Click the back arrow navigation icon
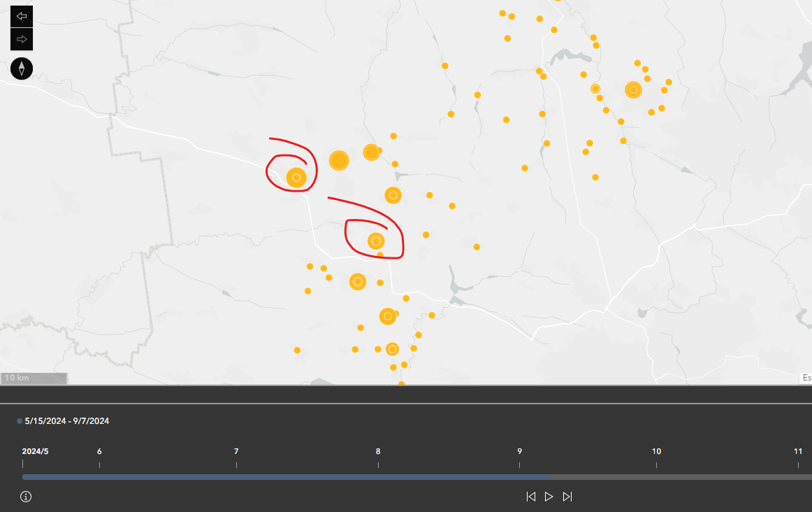 [x=20, y=17]
